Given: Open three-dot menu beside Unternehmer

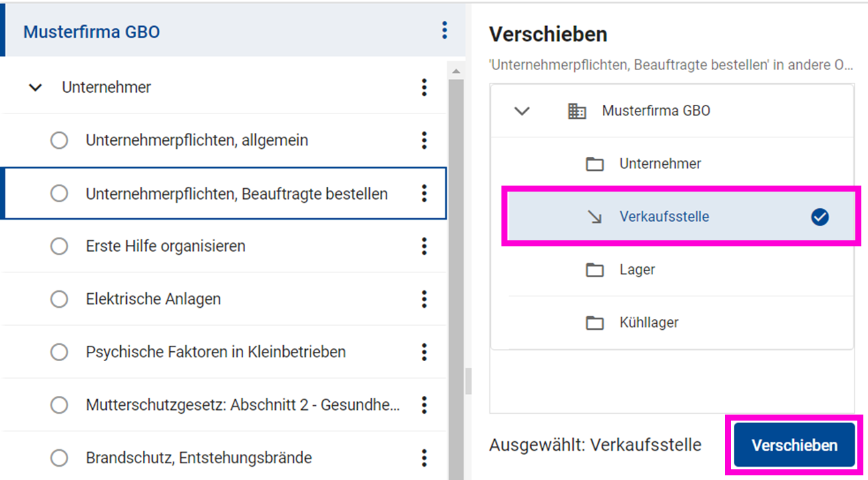Looking at the screenshot, I should tap(424, 87).
